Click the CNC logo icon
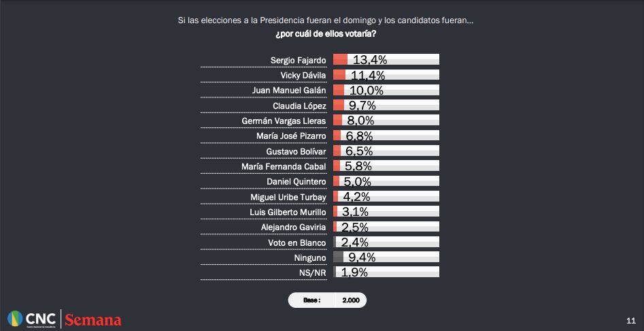The image size is (644, 331). [16, 319]
